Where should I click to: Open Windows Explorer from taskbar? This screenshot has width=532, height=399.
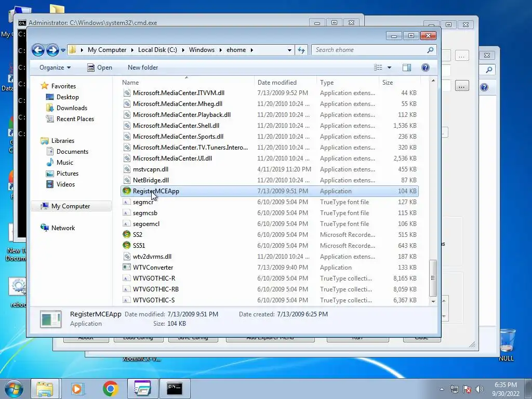pyautogui.click(x=45, y=389)
